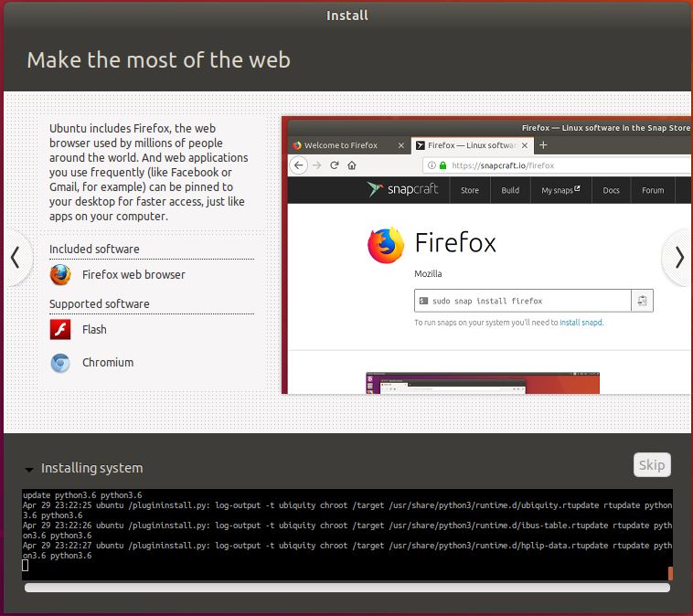Click the Skip button
693x616 pixels.
tap(652, 465)
